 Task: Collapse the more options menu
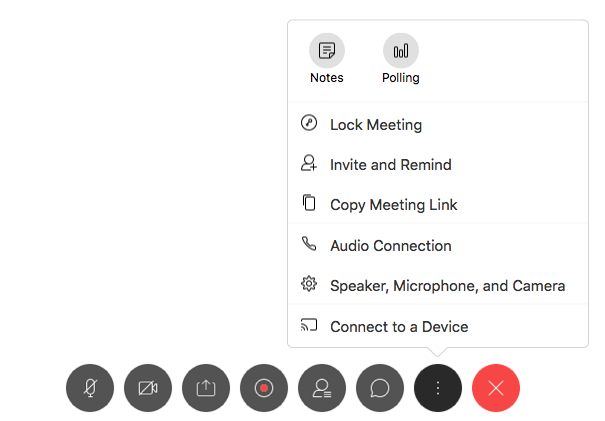pos(438,388)
